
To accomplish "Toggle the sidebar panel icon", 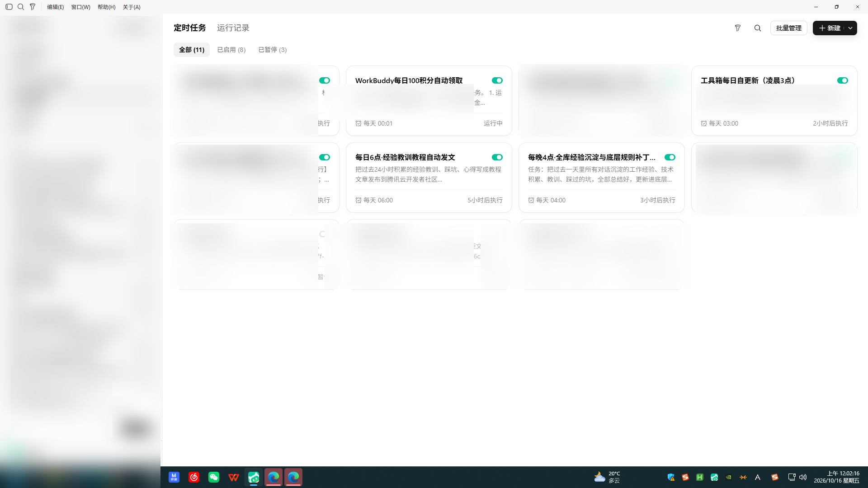I will point(9,7).
